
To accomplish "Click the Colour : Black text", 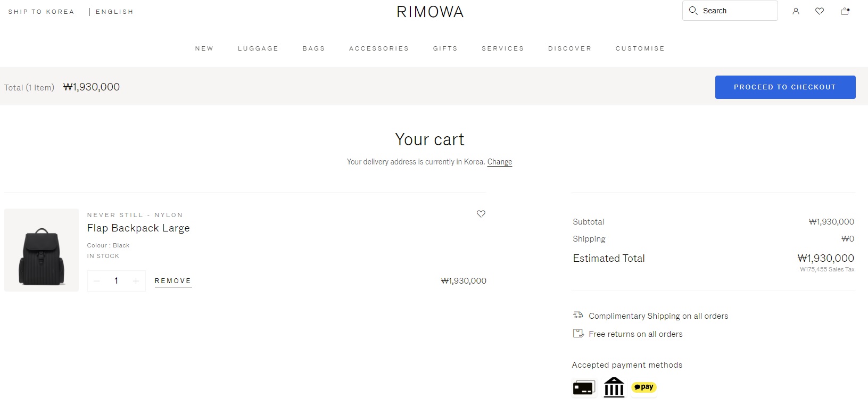I will click(108, 245).
